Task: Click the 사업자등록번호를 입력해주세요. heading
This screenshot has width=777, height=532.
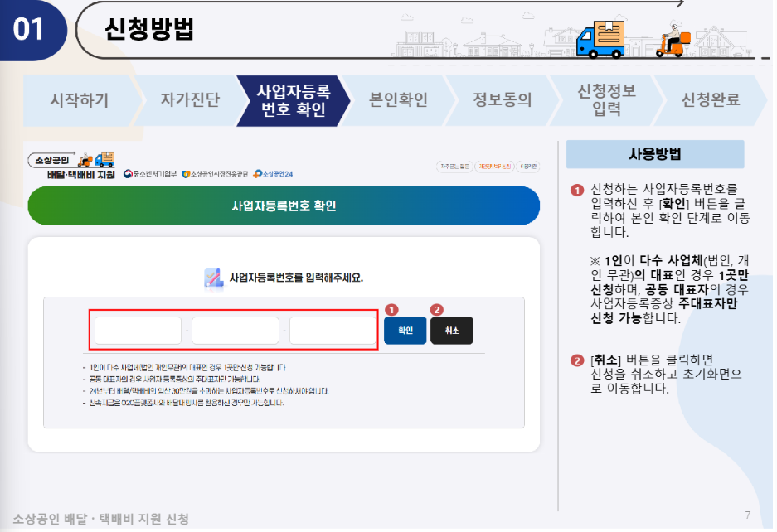Action: coord(296,278)
